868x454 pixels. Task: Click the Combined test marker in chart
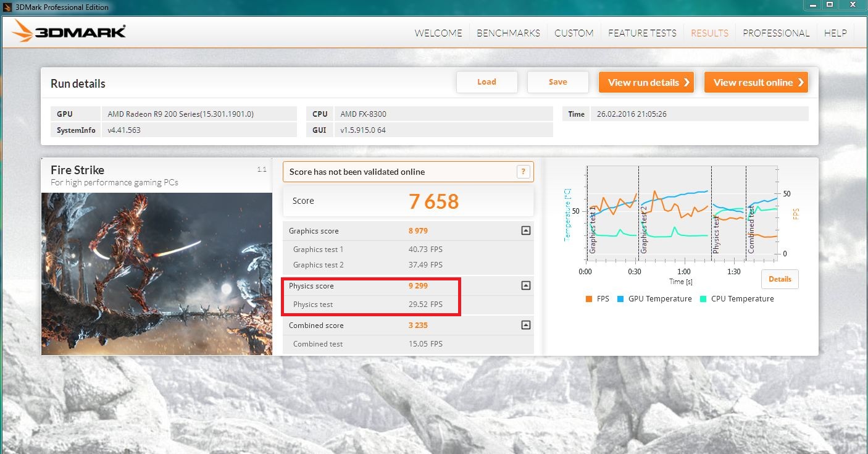(x=751, y=229)
